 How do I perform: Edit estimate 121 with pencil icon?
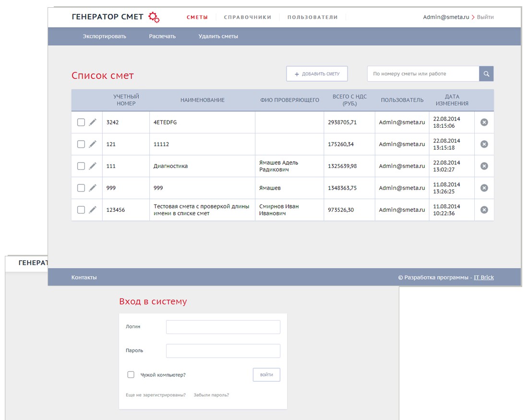click(x=93, y=144)
